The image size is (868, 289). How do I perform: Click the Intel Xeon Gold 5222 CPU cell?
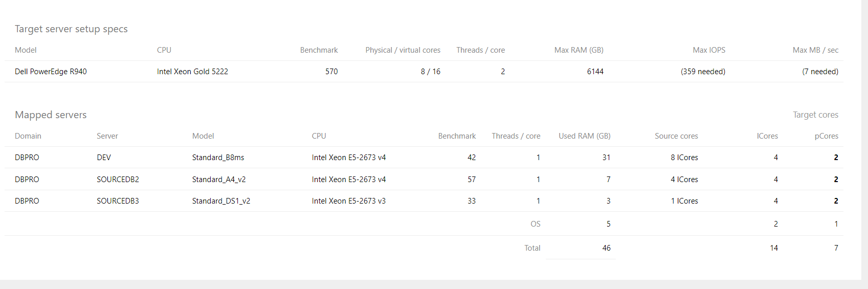point(192,72)
